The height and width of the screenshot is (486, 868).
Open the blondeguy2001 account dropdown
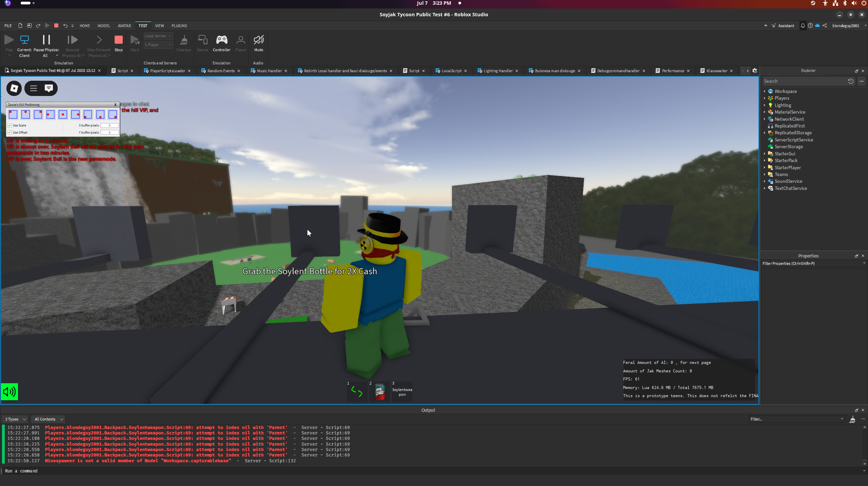pos(849,26)
